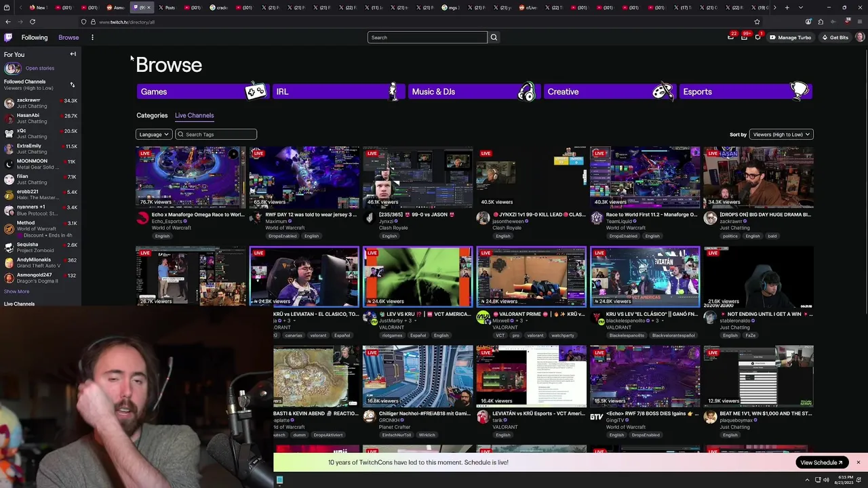Go to the Following page
Viewport: 868px width, 488px height.
(x=34, y=37)
